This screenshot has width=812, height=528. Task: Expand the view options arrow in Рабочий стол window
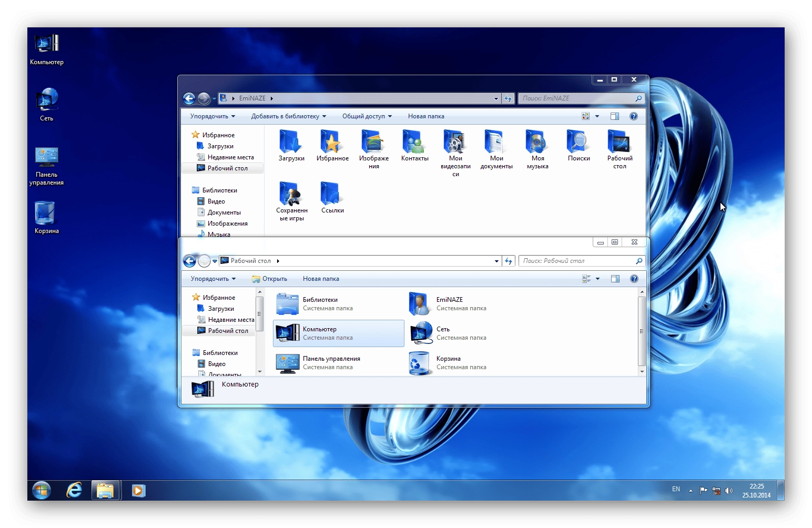pos(597,279)
